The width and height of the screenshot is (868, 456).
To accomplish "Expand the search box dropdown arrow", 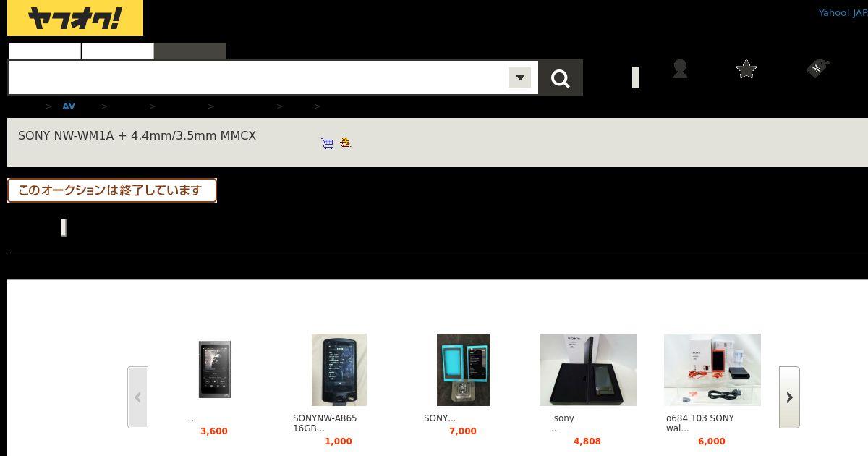I will coord(519,77).
